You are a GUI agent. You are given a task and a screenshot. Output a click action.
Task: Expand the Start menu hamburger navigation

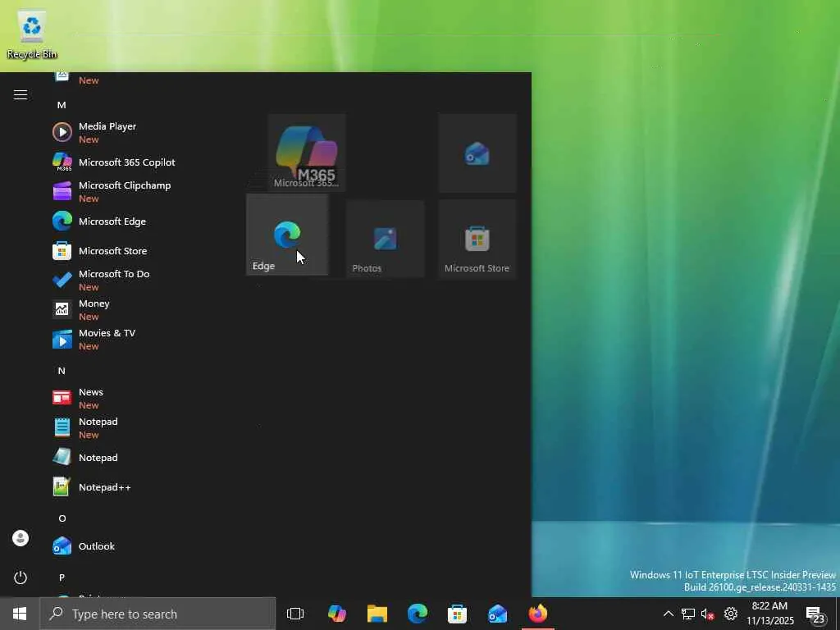[x=21, y=95]
